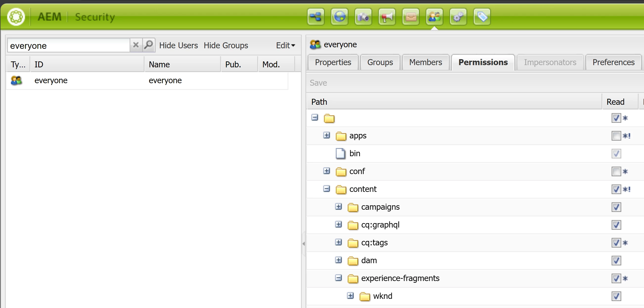This screenshot has height=308, width=644.
Task: Uncheck Read permission for dam
Action: 616,260
